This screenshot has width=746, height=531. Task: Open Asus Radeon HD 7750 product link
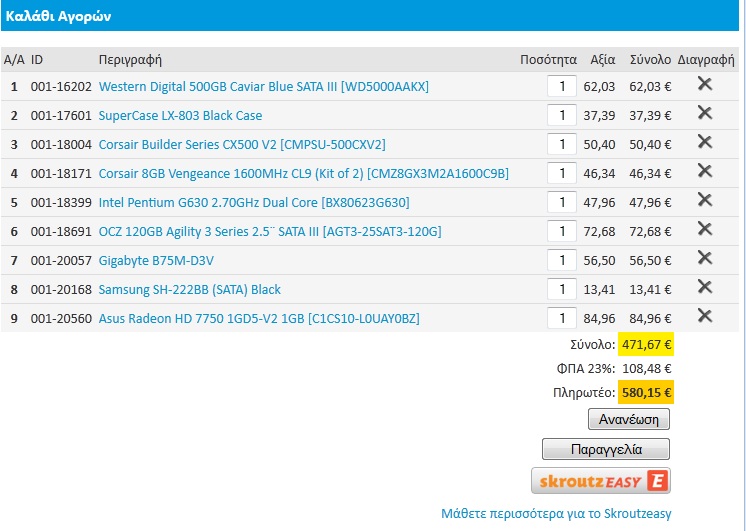click(259, 319)
